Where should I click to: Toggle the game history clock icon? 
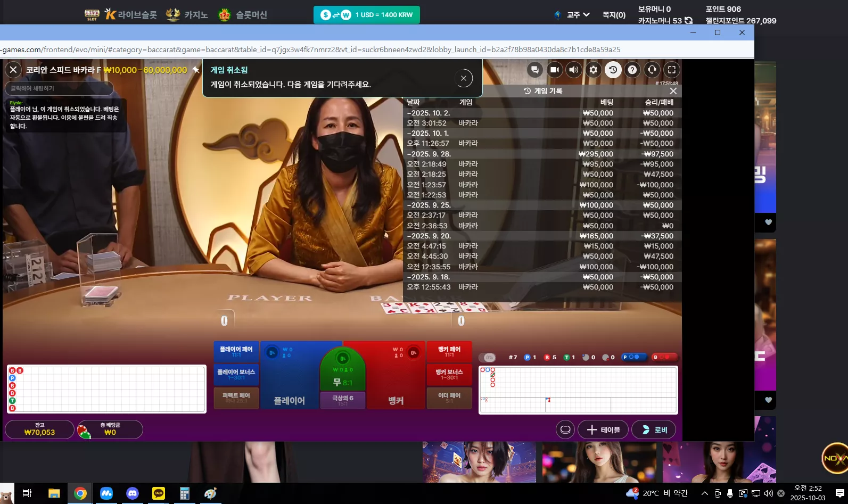[613, 70]
